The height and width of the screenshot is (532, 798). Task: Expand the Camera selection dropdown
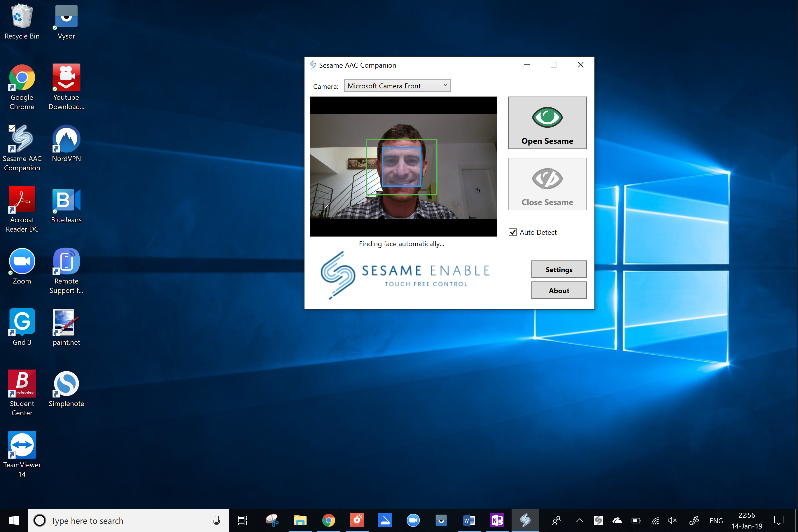(x=397, y=85)
